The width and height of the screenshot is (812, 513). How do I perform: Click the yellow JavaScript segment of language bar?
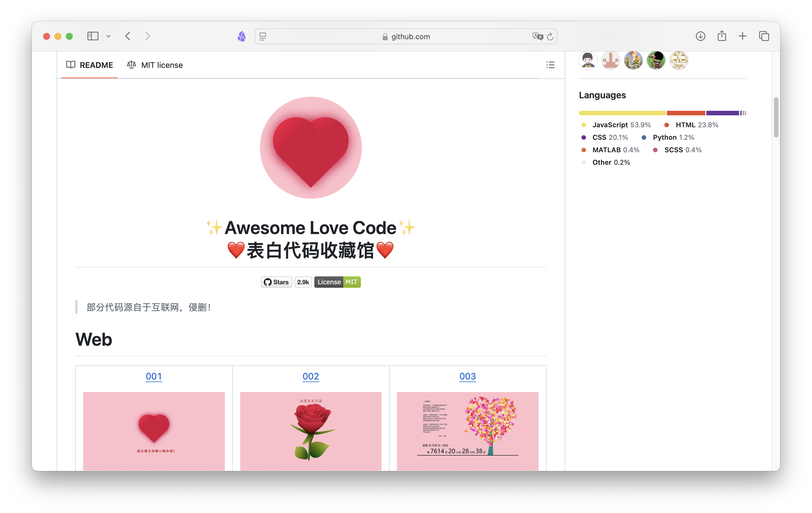[622, 113]
